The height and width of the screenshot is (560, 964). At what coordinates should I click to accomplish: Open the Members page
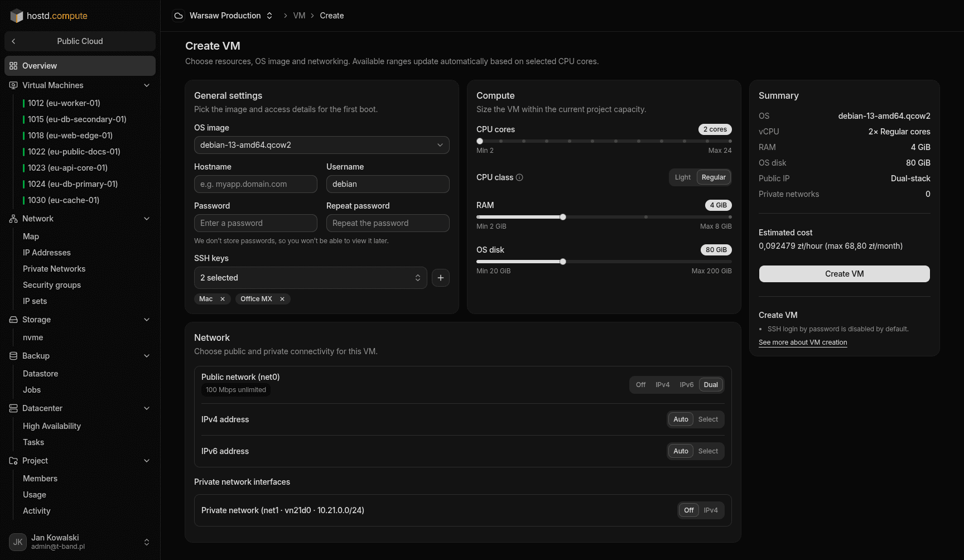[40, 479]
